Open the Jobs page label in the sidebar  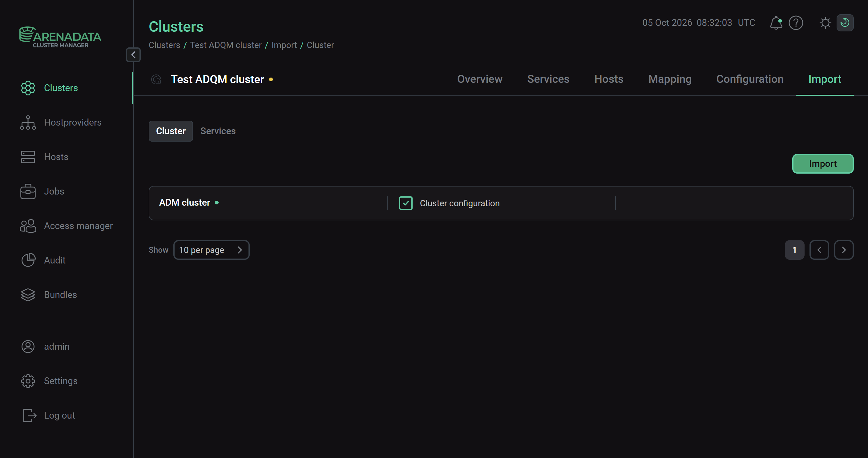pyautogui.click(x=54, y=191)
